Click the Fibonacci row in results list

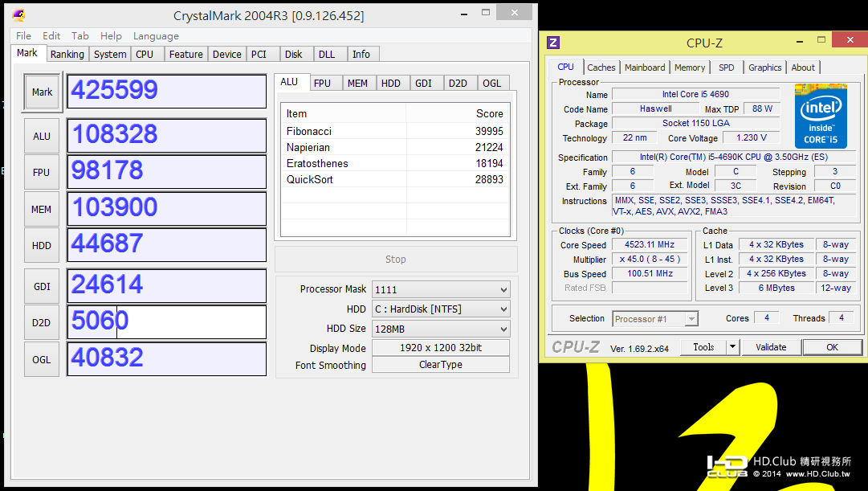[x=395, y=131]
